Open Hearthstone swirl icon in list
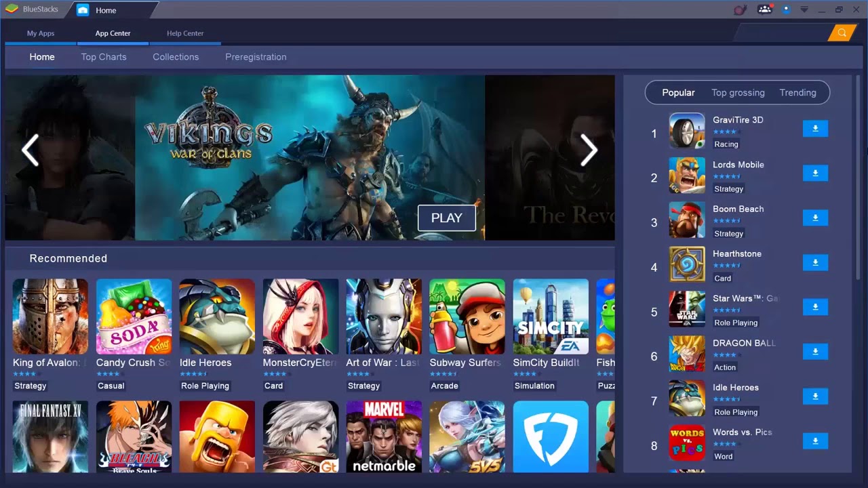This screenshot has height=488, width=868. point(687,265)
